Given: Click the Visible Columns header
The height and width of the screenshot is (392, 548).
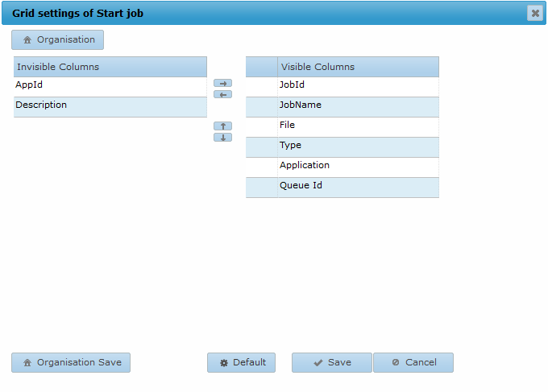Looking at the screenshot, I should (357, 67).
